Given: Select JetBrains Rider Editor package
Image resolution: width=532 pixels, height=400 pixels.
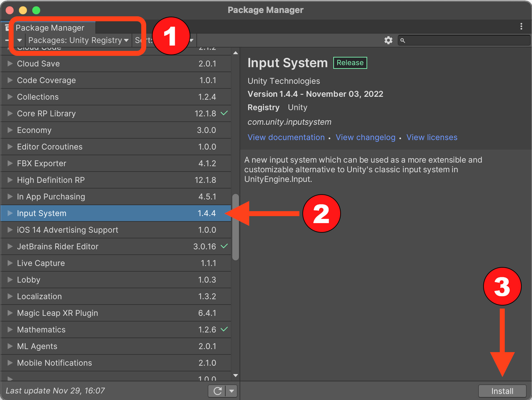Looking at the screenshot, I should (x=116, y=246).
